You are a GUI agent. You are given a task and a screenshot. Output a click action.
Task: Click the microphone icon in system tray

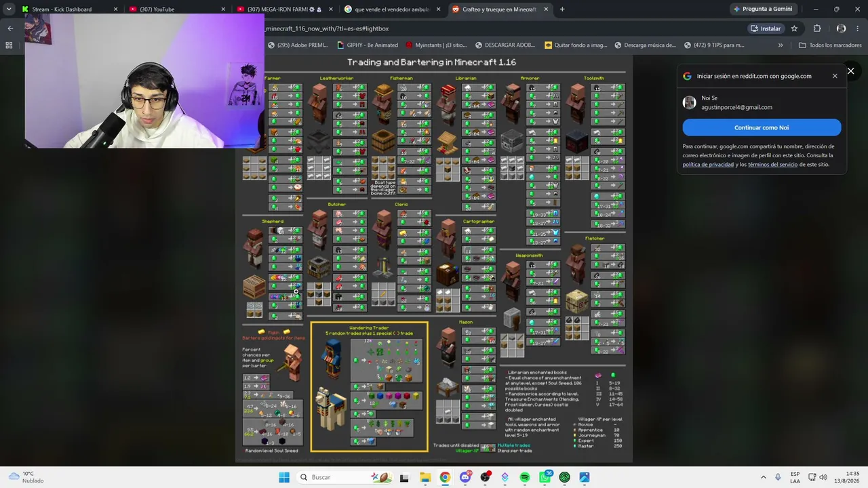click(x=778, y=477)
